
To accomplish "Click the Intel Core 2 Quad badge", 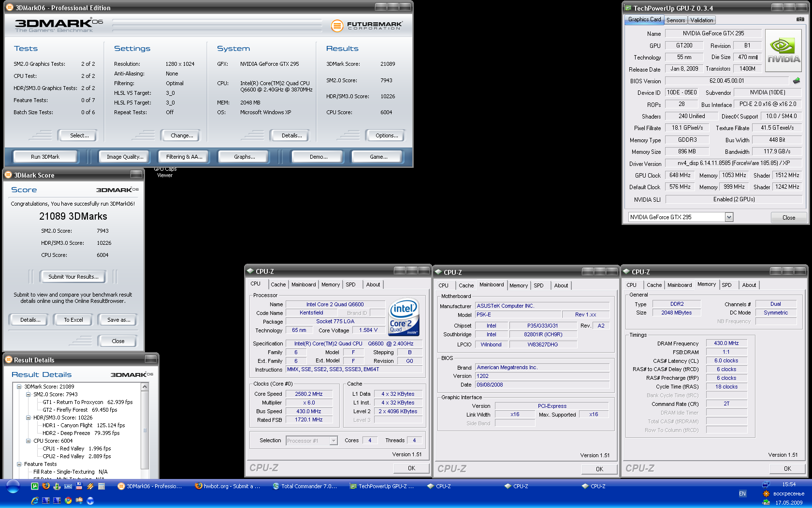I will tap(404, 317).
